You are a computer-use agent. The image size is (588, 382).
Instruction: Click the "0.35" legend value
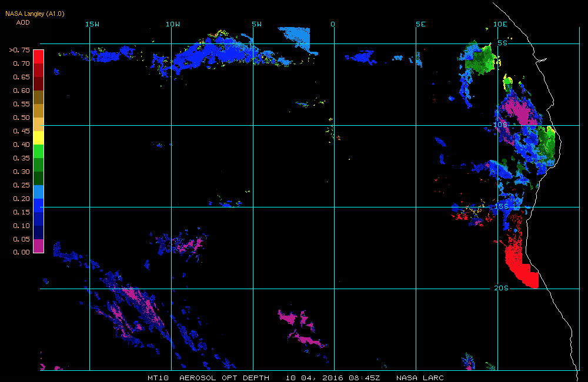coord(21,158)
